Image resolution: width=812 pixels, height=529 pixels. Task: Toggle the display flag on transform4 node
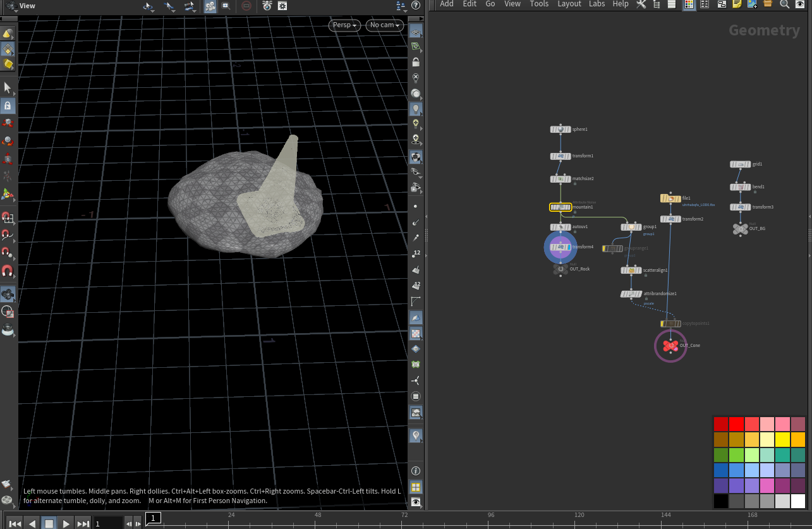click(x=568, y=247)
